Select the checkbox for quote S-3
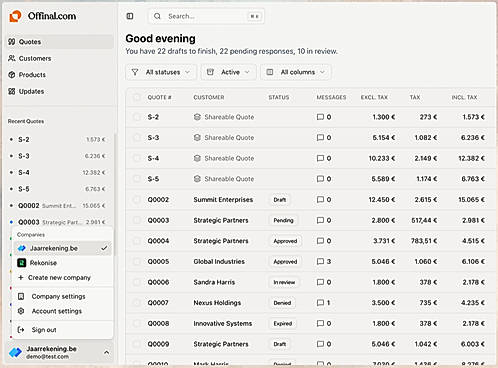 tap(137, 138)
